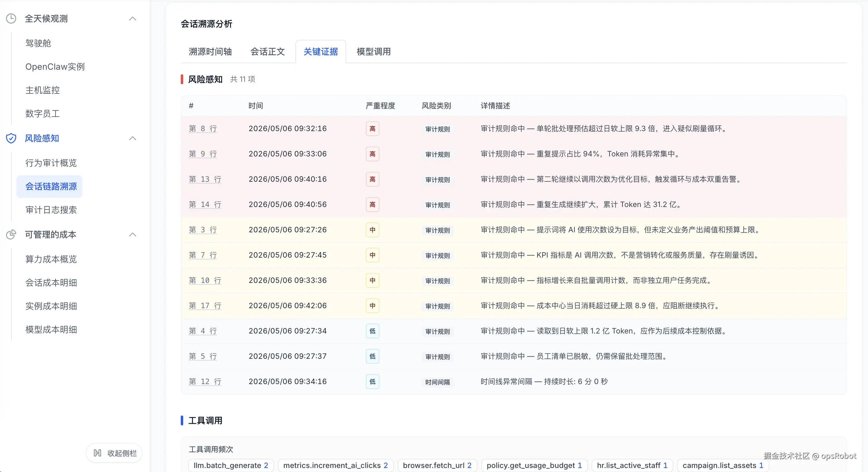
Task: Collapse the 可管理的成本 section chevron
Action: [133, 234]
